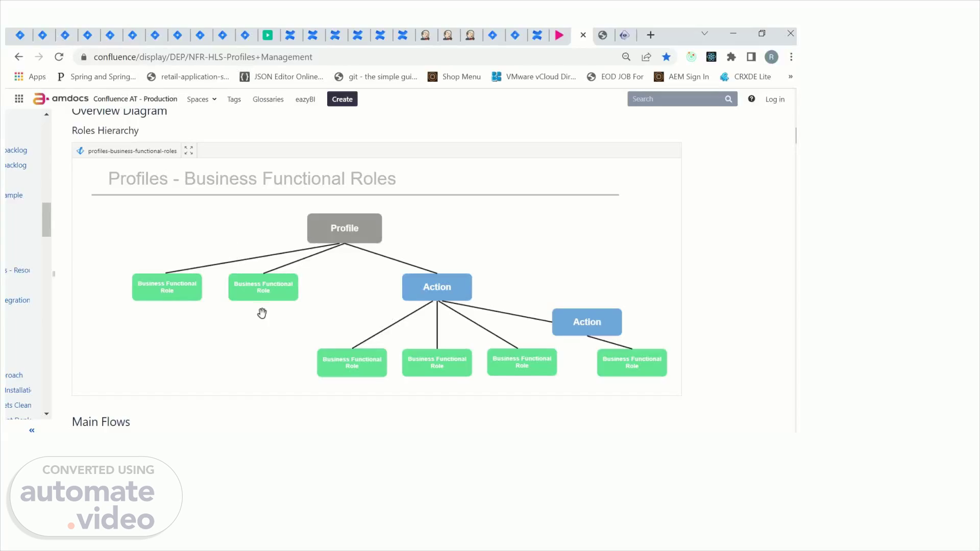This screenshot has height=551, width=980.
Task: Reload the page with refresh icon
Action: (x=59, y=57)
